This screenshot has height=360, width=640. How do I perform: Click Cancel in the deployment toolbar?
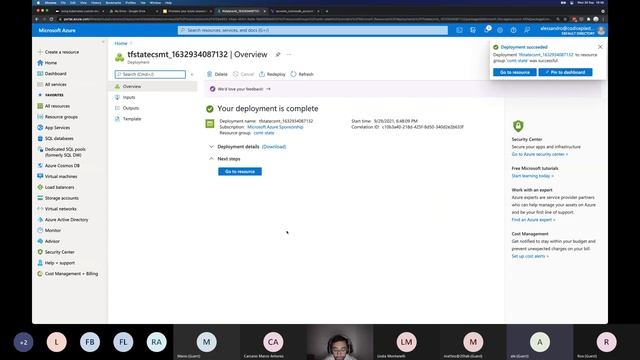(x=243, y=74)
